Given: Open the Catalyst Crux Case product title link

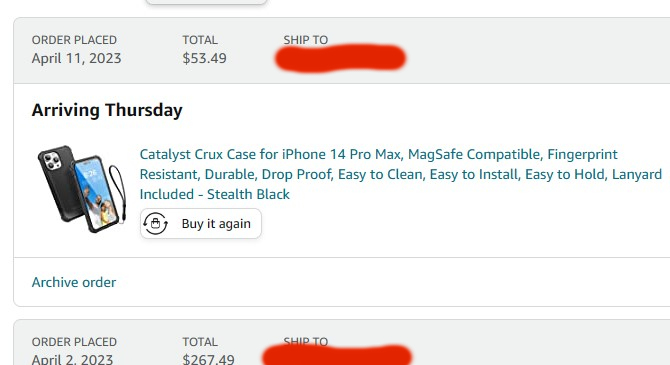Looking at the screenshot, I should point(400,174).
